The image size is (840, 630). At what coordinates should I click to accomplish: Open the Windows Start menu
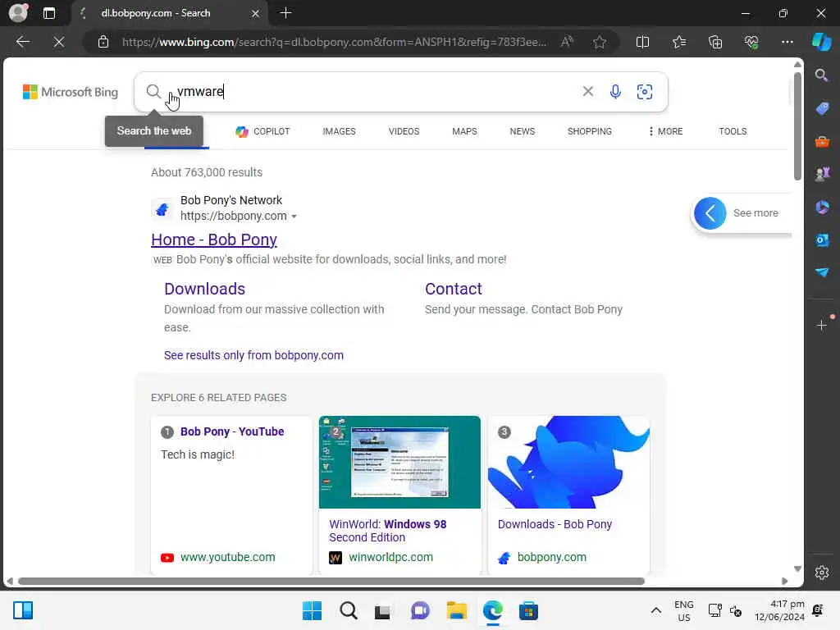coord(312,610)
